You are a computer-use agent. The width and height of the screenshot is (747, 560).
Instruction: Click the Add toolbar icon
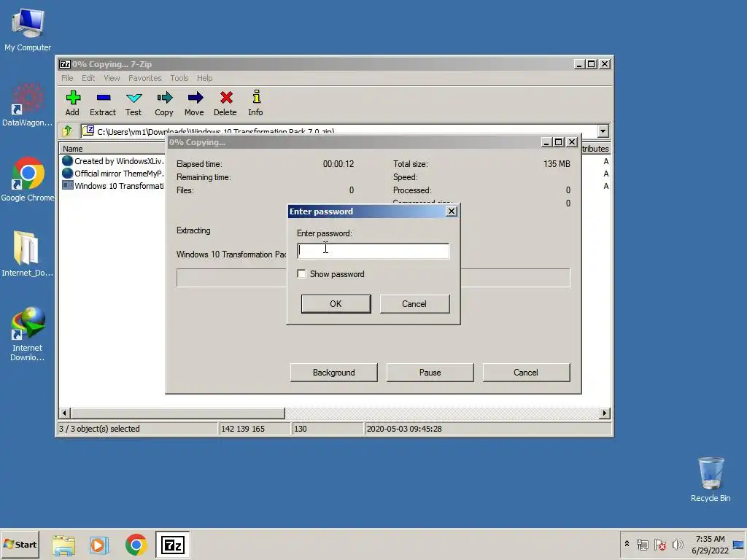coord(72,103)
